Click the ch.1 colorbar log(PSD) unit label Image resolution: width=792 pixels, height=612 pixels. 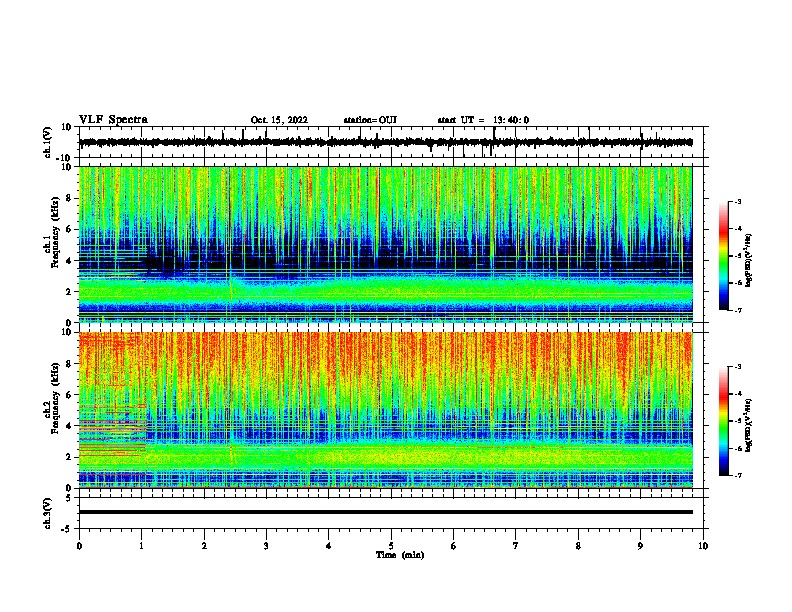click(749, 261)
